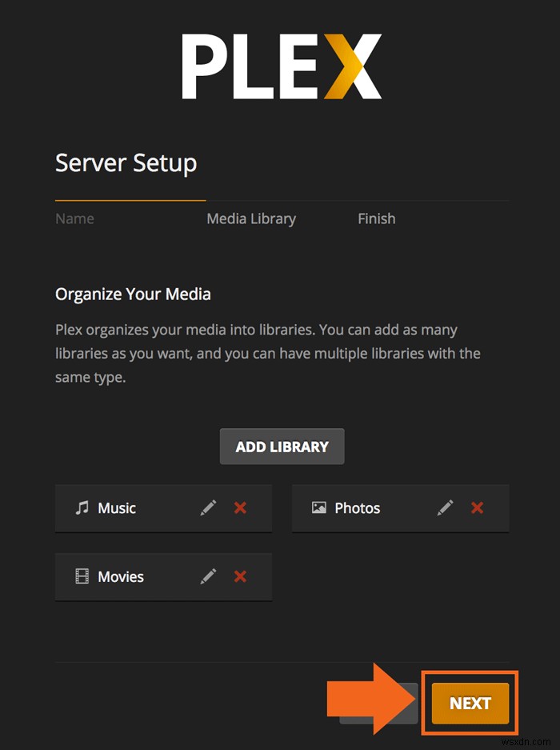Go to the Name setup step
The height and width of the screenshot is (750, 560).
(74, 219)
